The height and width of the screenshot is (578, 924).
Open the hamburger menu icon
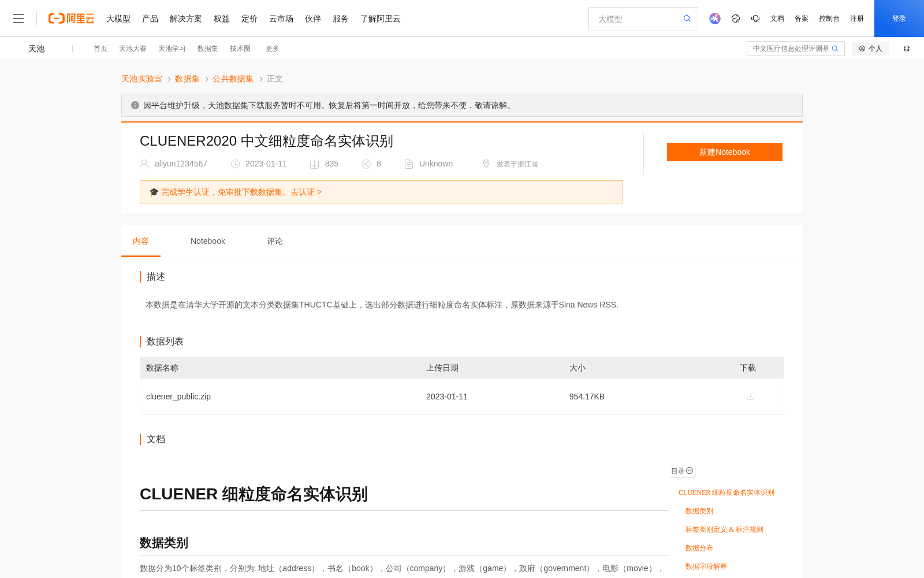pos(18,18)
